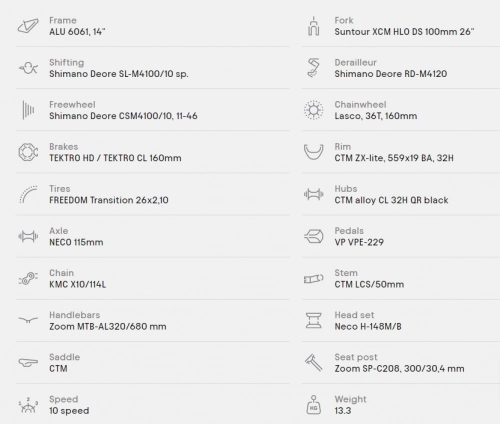This screenshot has height=424, width=500.
Task: Click the Rim profile icon
Action: tap(313, 152)
